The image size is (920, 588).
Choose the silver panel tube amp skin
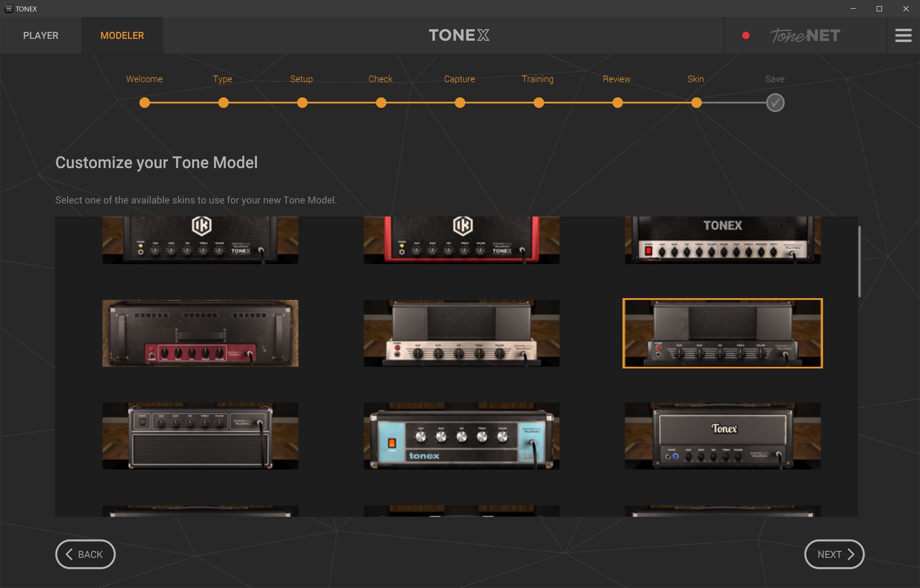461,333
